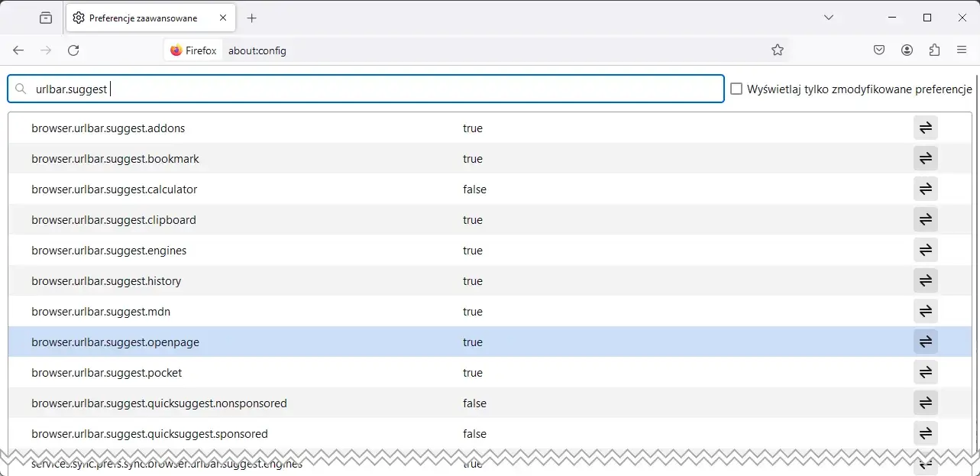Bookmark this page with the star icon
980x476 pixels.
pos(778,50)
